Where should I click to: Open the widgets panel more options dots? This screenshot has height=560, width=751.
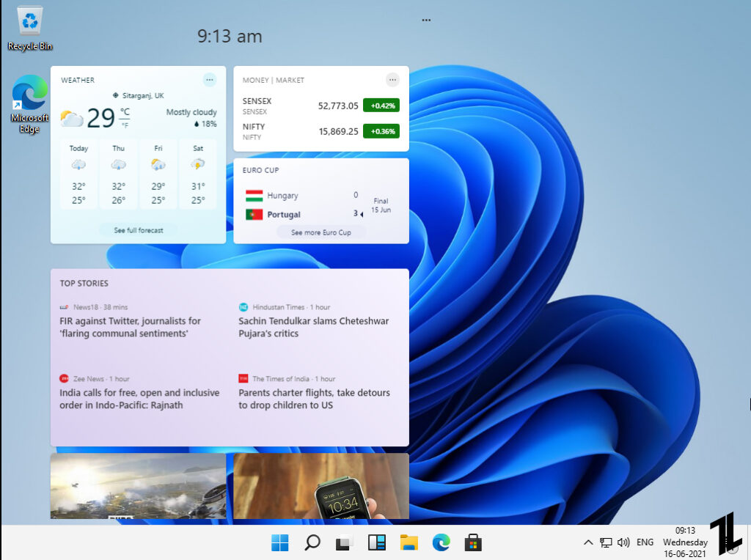tap(426, 20)
